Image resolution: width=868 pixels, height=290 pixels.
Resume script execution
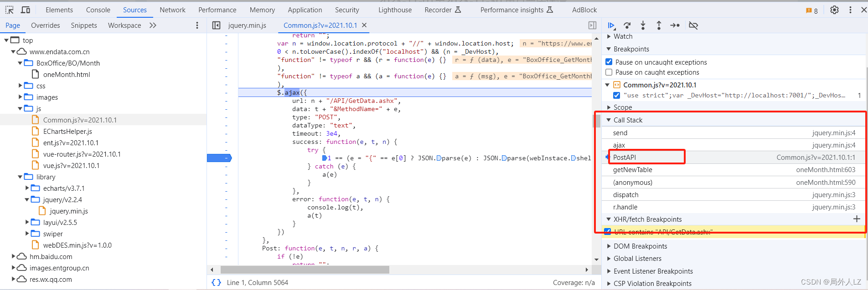[612, 25]
